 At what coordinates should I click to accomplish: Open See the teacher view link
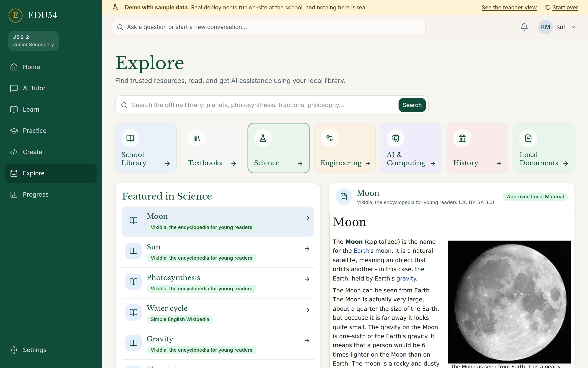click(509, 8)
